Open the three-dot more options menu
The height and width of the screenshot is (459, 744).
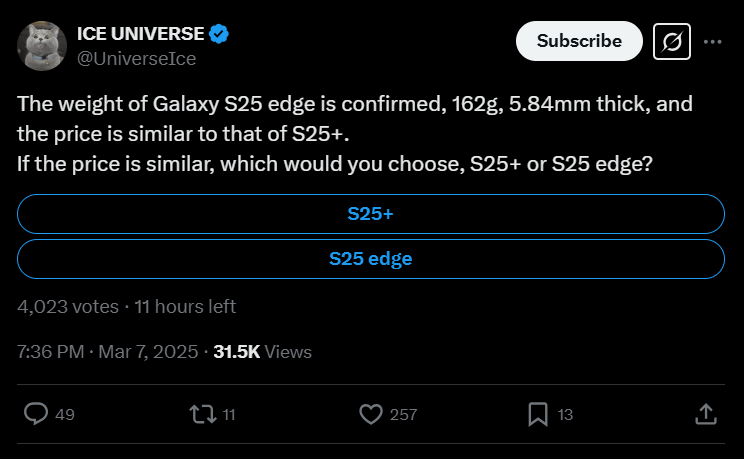(x=713, y=42)
